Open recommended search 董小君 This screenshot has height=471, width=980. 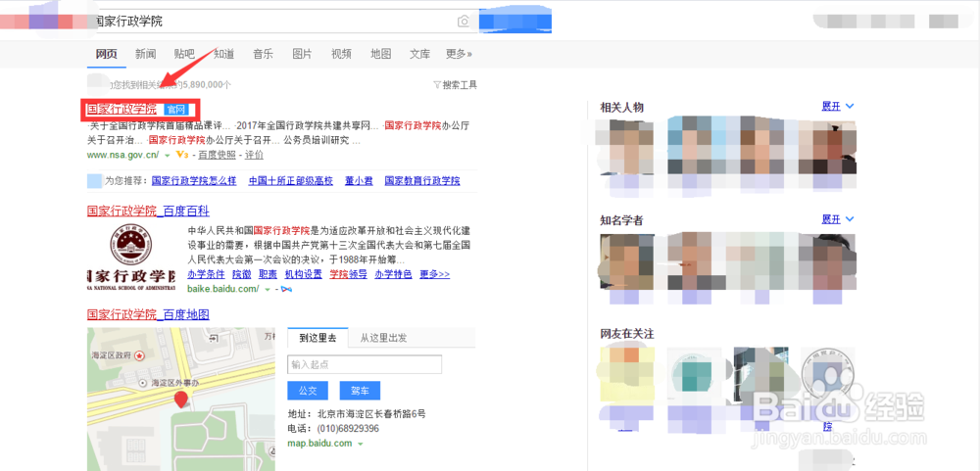pos(359,181)
